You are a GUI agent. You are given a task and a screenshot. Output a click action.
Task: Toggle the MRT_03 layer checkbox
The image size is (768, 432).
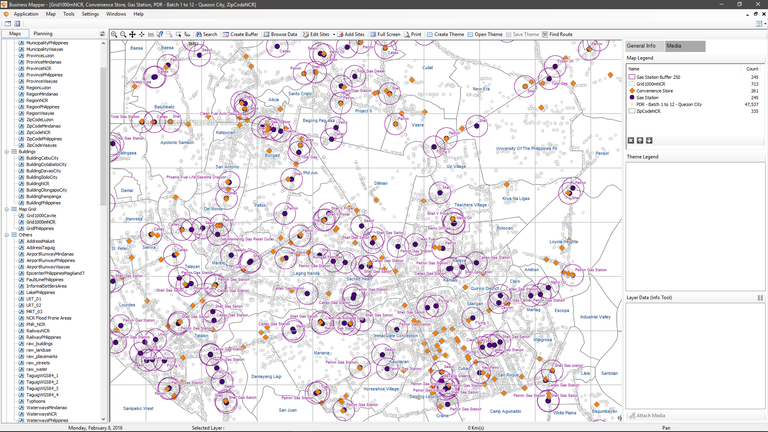click(21, 312)
